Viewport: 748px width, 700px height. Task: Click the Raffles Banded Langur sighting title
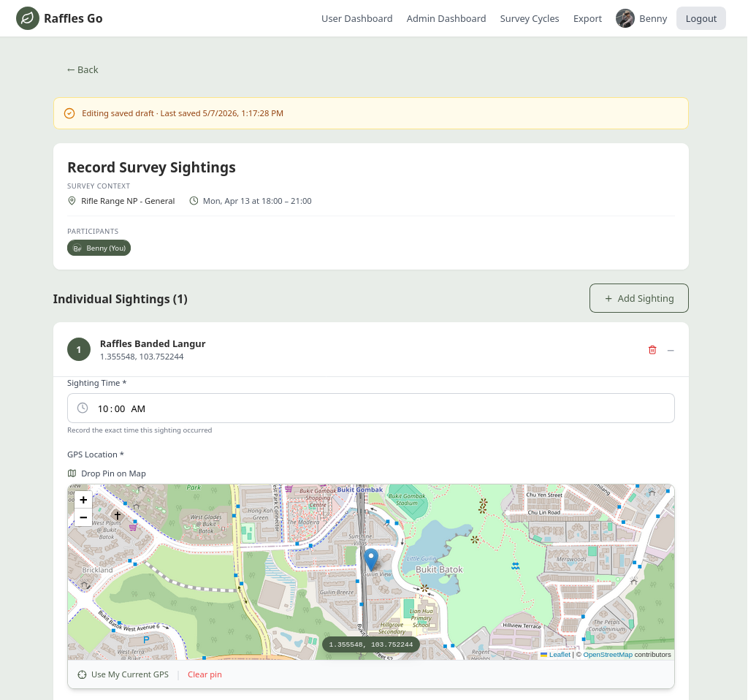pos(153,343)
